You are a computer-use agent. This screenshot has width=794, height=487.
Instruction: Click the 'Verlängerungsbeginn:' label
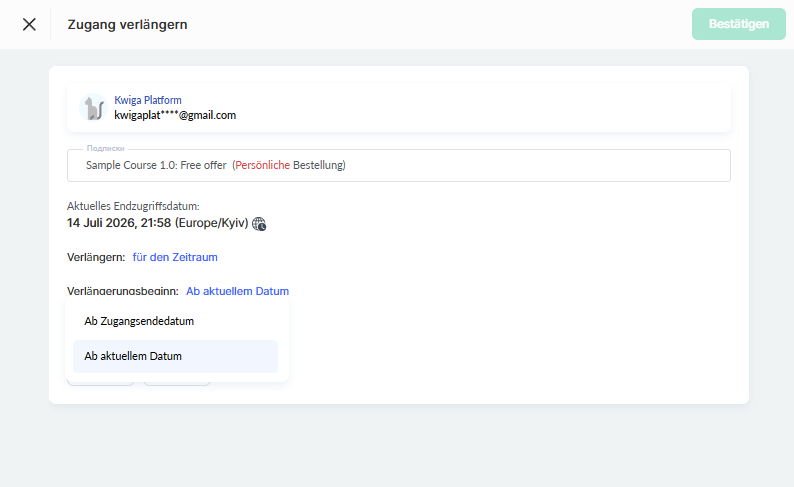click(123, 292)
